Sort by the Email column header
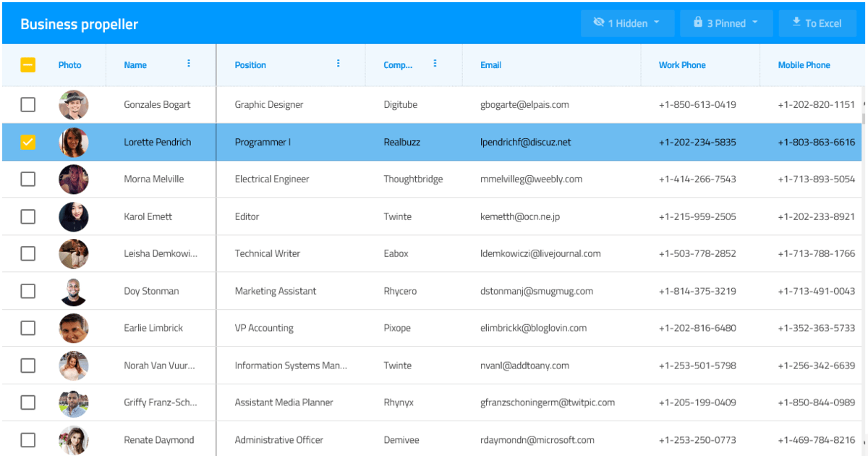 click(x=490, y=65)
